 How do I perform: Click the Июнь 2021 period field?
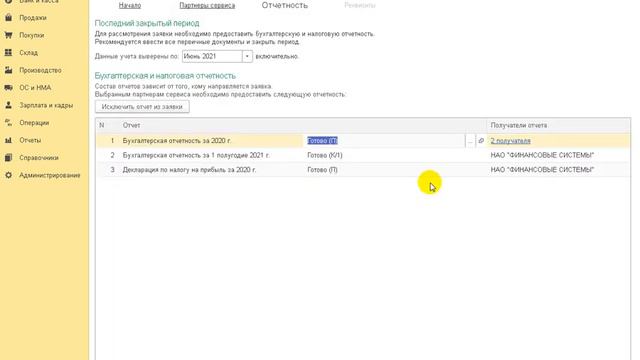point(212,56)
